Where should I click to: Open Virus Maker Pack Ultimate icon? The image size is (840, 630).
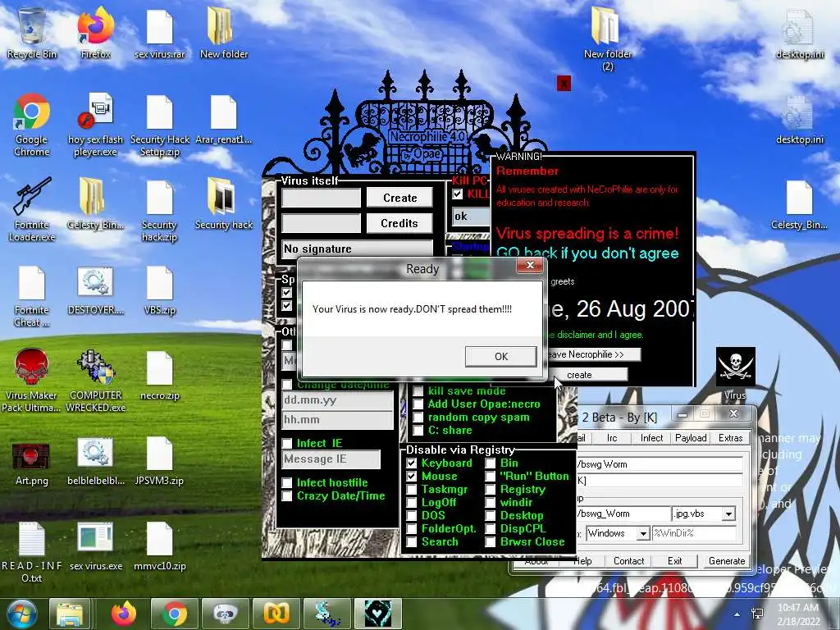pos(31,381)
